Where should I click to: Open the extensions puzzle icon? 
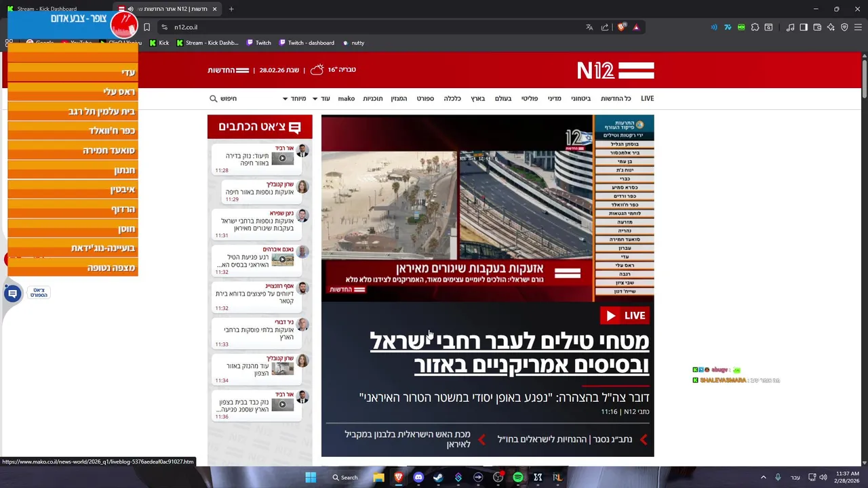coord(755,27)
